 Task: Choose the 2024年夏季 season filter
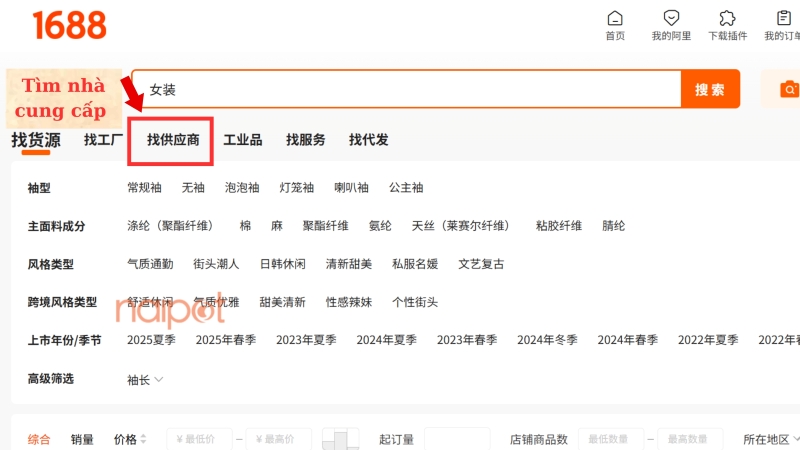point(386,340)
